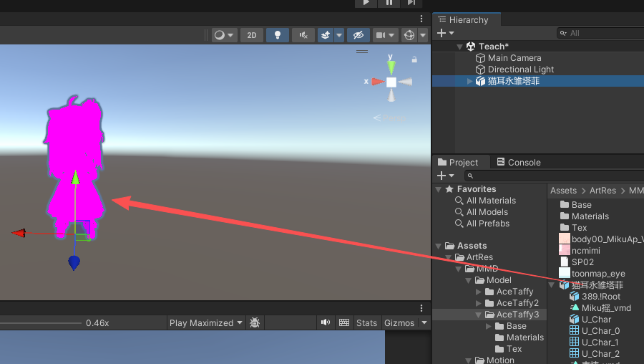Select the U_Char object sub-asset
Screen dimensions: 644x364
click(596, 320)
